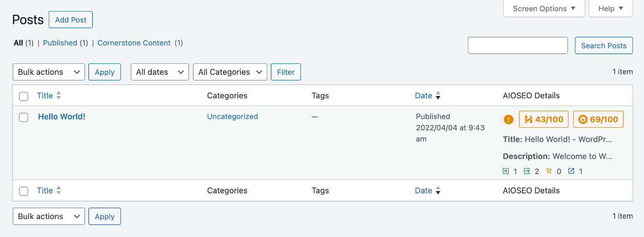
Task: Click Date column header link at top
Action: [x=423, y=96]
